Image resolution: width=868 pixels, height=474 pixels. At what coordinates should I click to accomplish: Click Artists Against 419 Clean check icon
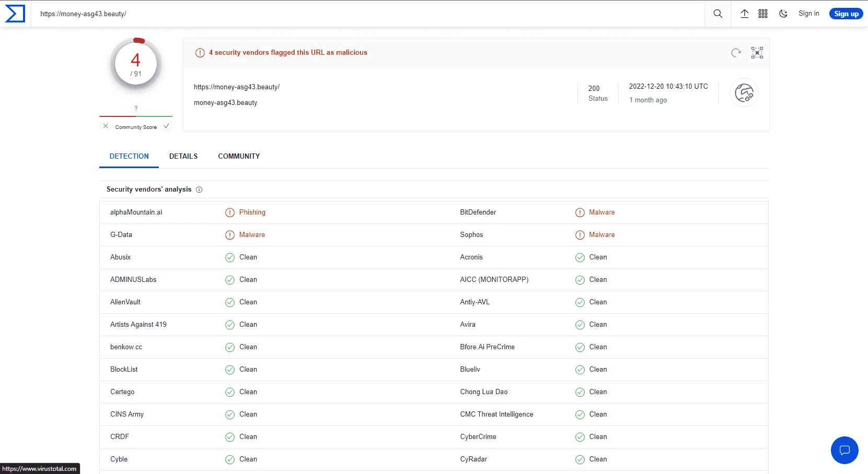point(230,325)
